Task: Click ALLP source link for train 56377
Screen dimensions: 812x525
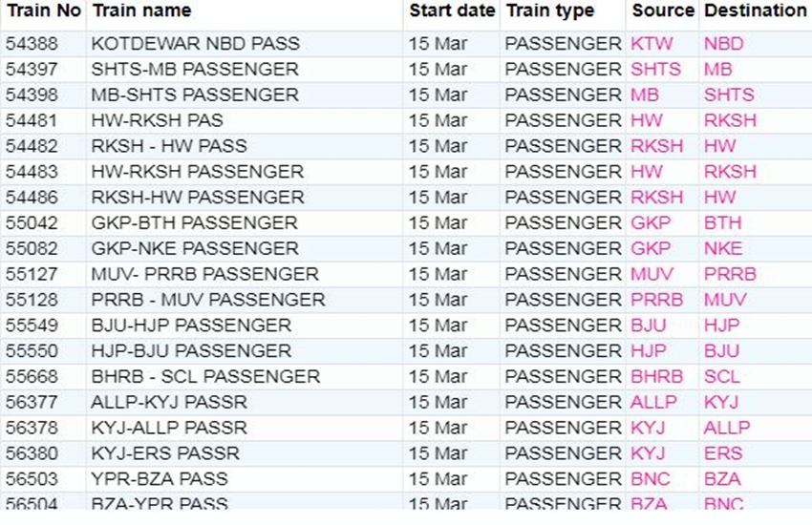Action: pos(654,403)
